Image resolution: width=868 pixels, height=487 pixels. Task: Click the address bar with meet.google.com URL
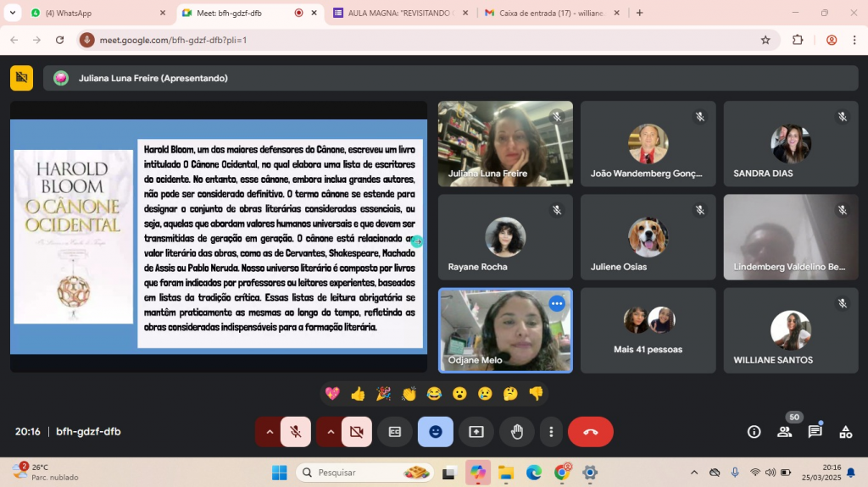(x=424, y=40)
